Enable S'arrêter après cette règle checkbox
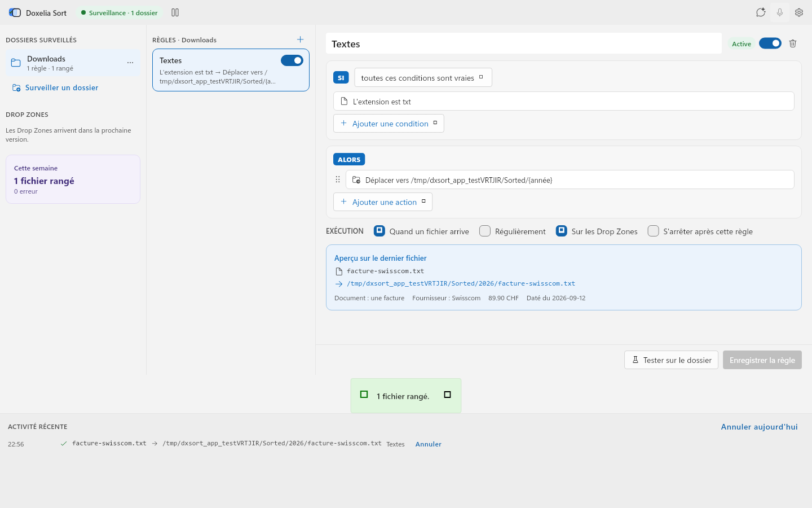812x508 pixels. (x=653, y=231)
